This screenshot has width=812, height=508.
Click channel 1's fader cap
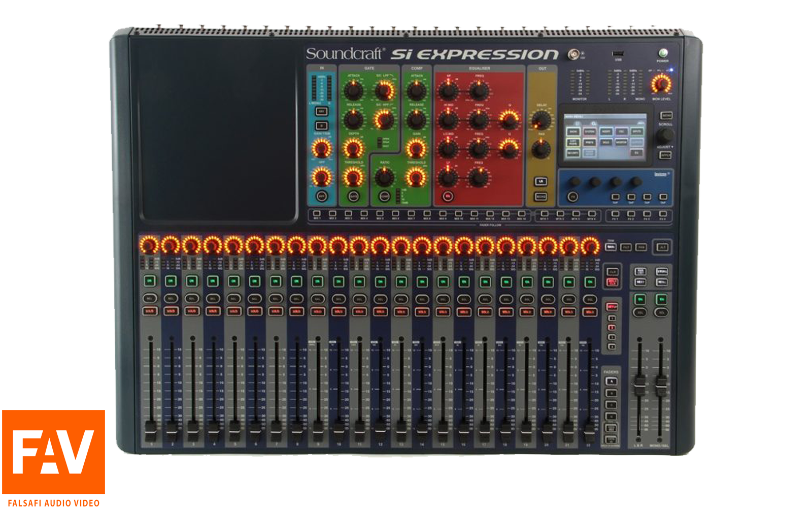(x=150, y=431)
